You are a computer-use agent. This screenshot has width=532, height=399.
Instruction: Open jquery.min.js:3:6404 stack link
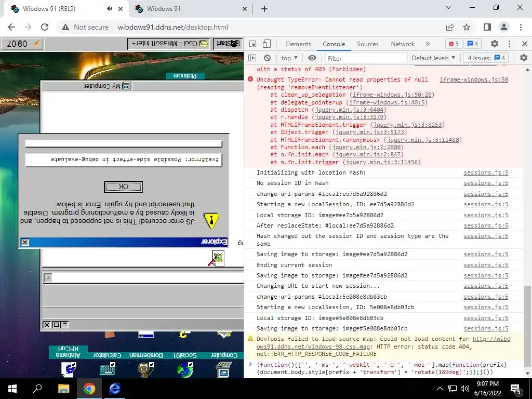point(349,110)
